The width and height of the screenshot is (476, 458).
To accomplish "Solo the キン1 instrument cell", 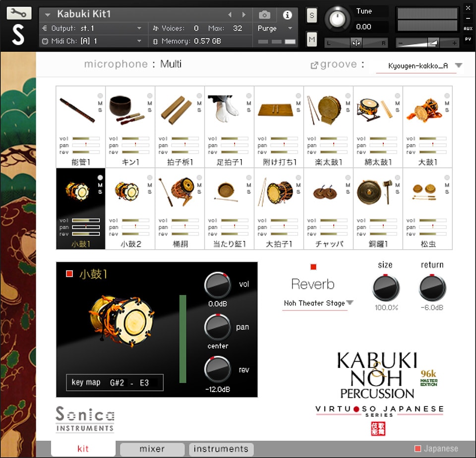I will coord(150,110).
